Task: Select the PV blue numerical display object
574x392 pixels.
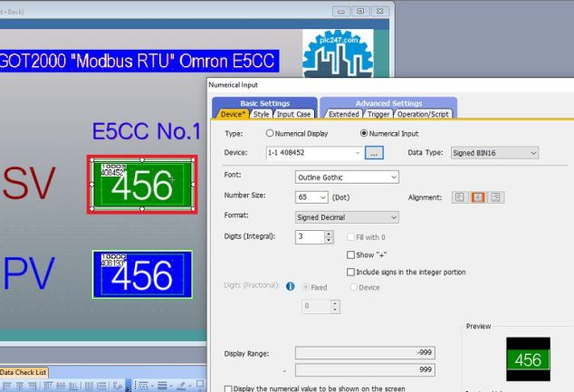Action: (x=142, y=274)
